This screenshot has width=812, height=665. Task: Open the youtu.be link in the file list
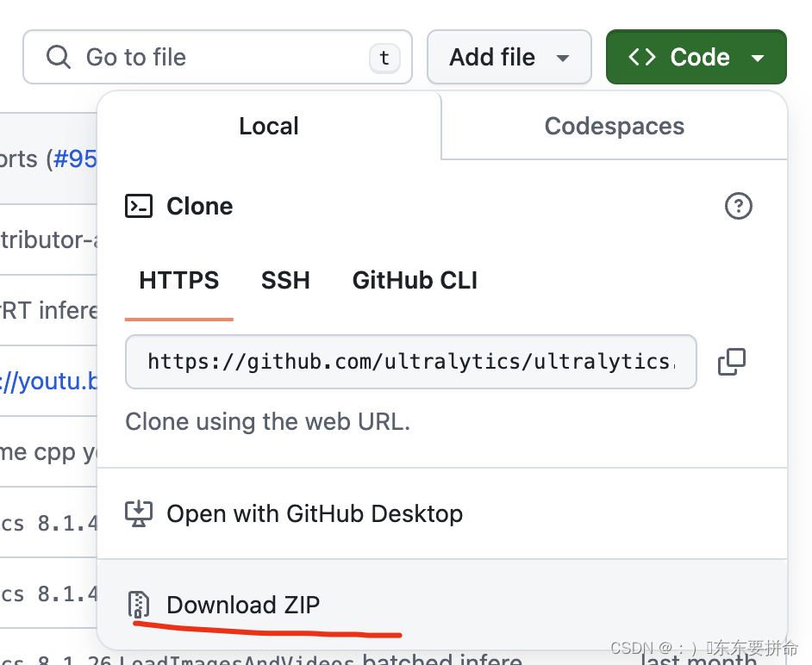tap(48, 381)
